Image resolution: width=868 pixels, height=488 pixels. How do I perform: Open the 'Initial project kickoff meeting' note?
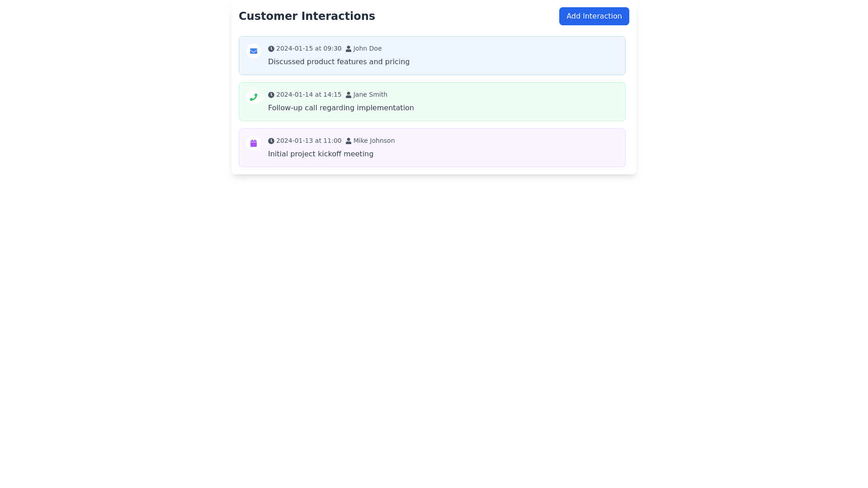321,154
